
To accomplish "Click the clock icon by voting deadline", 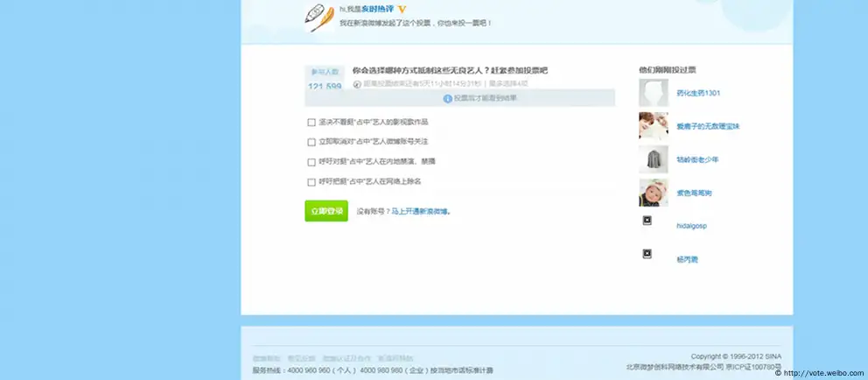I will [357, 84].
